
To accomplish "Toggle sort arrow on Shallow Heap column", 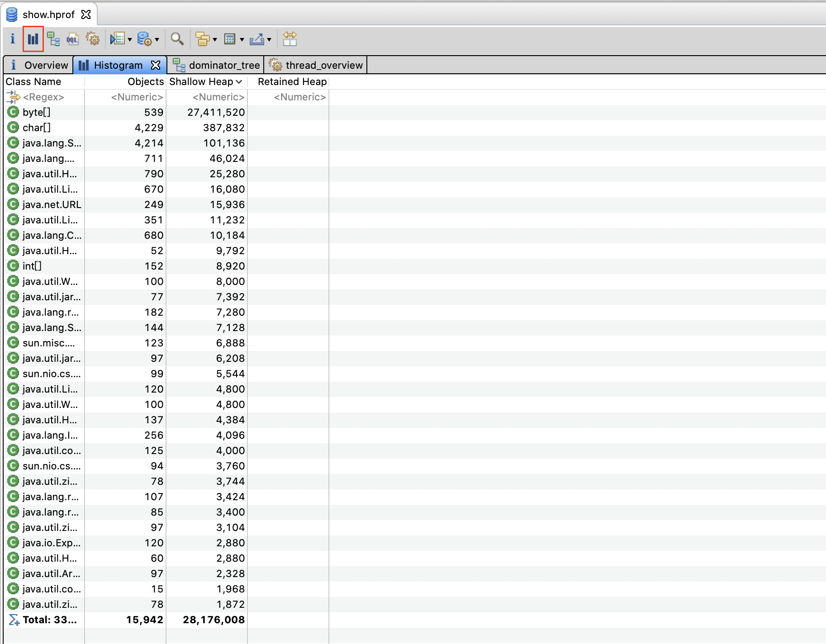I will tap(239, 82).
